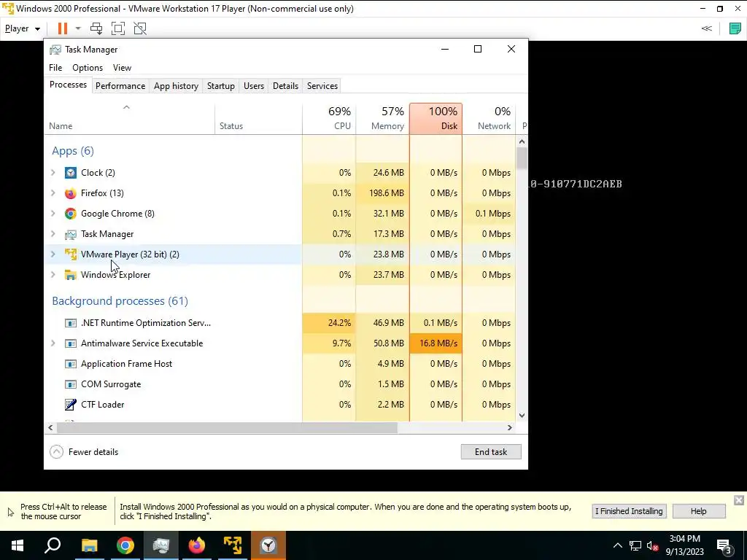
Task: Click the 'Background processes (61)' group heading
Action: pos(120,301)
